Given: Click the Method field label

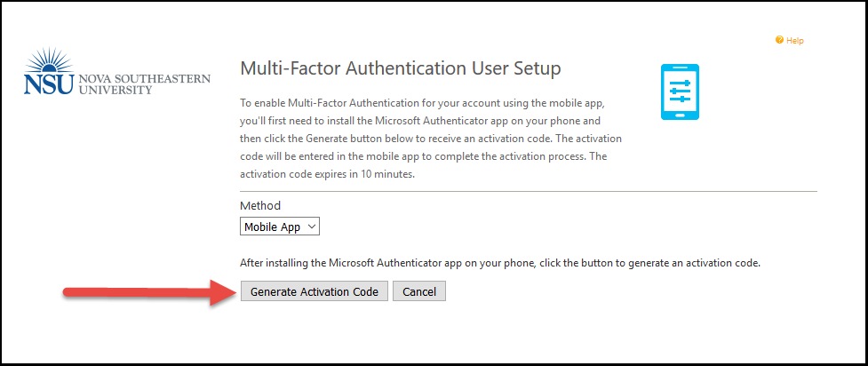Looking at the screenshot, I should pyautogui.click(x=260, y=205).
